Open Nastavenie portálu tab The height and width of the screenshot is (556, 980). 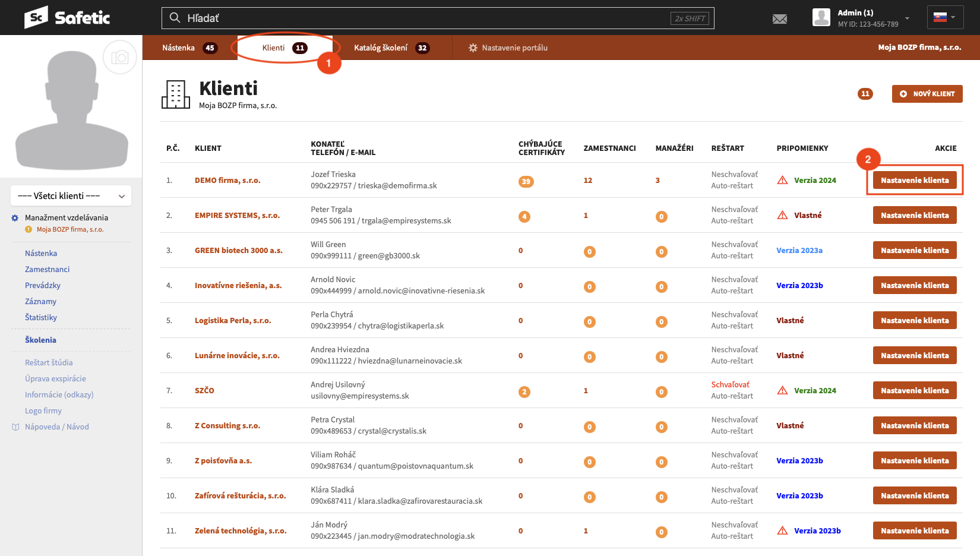508,48
